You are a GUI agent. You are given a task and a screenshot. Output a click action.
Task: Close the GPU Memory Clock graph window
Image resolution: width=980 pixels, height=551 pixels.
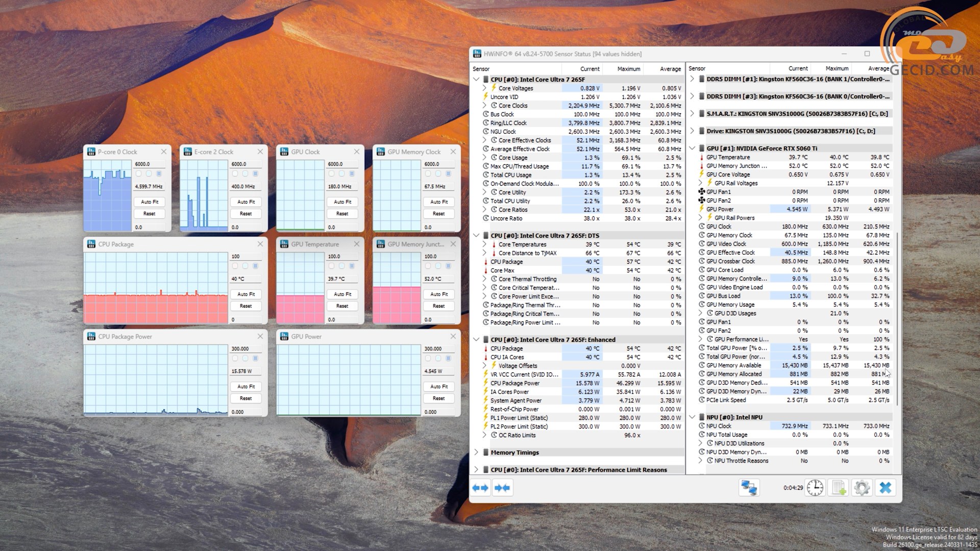pos(453,152)
